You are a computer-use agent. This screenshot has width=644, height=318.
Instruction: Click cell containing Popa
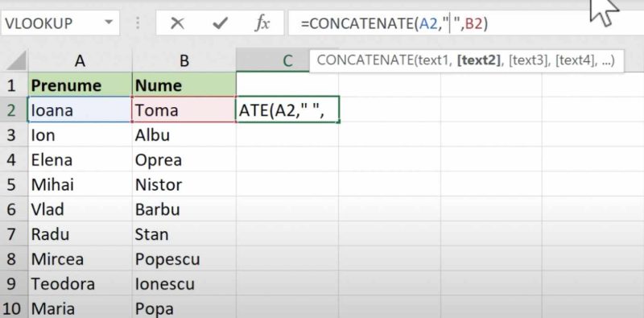184,308
